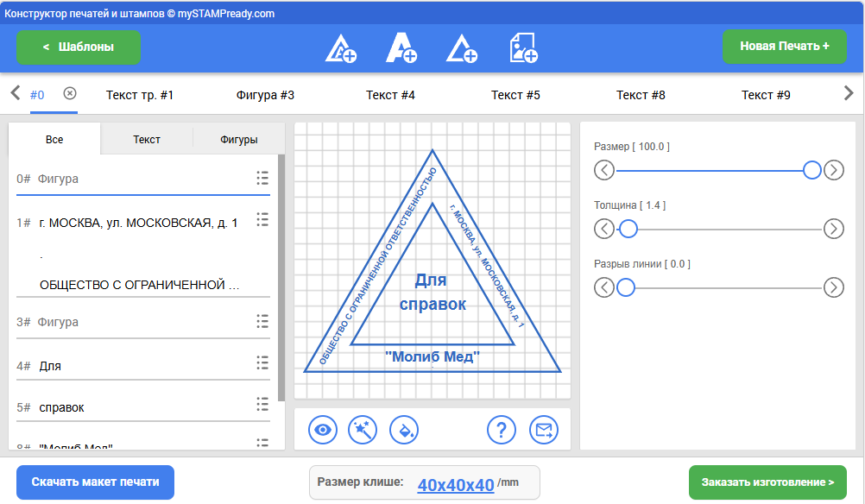Open drag handle menu for 0# Фигура

[x=262, y=178]
